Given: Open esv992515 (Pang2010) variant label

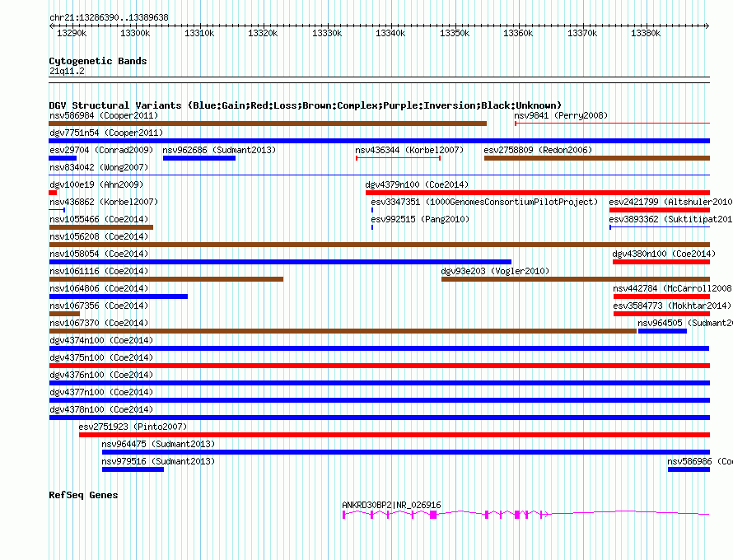Looking at the screenshot, I should 420,219.
